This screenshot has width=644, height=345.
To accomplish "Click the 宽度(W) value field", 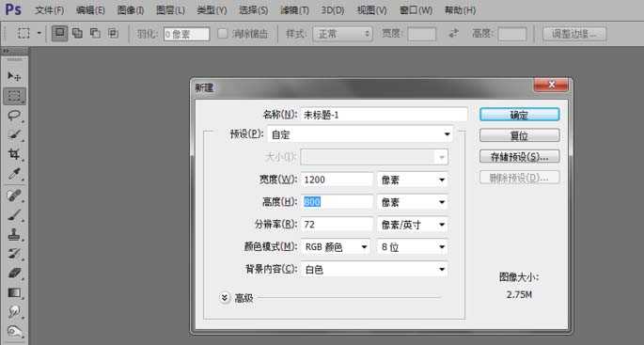I will (337, 180).
